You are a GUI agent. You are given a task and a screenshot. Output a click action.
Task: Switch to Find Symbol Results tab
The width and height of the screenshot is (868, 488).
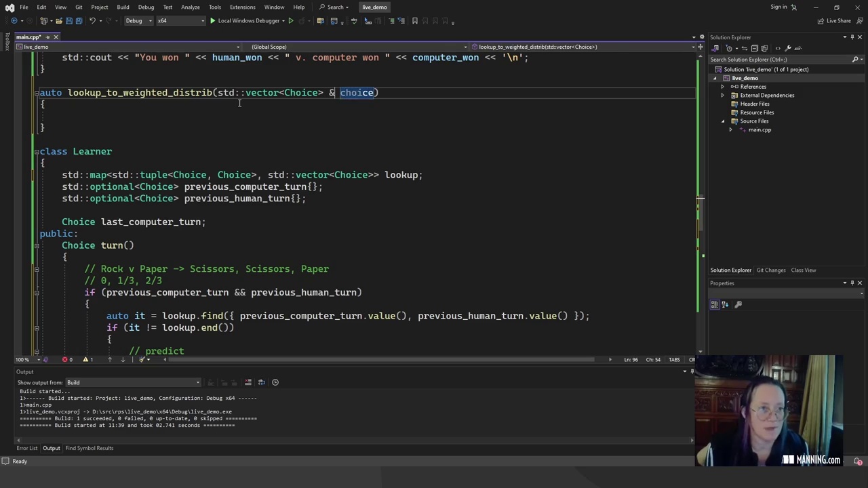pyautogui.click(x=89, y=448)
